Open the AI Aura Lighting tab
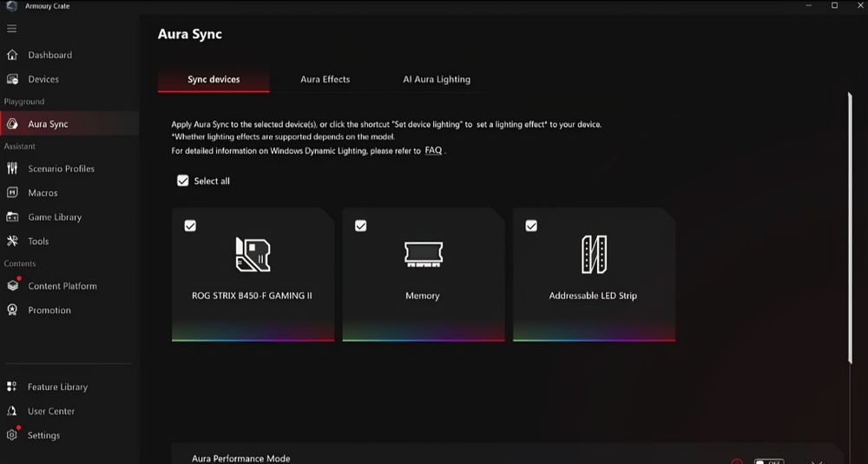Screen dimensions: 868x464 pyautogui.click(x=437, y=79)
